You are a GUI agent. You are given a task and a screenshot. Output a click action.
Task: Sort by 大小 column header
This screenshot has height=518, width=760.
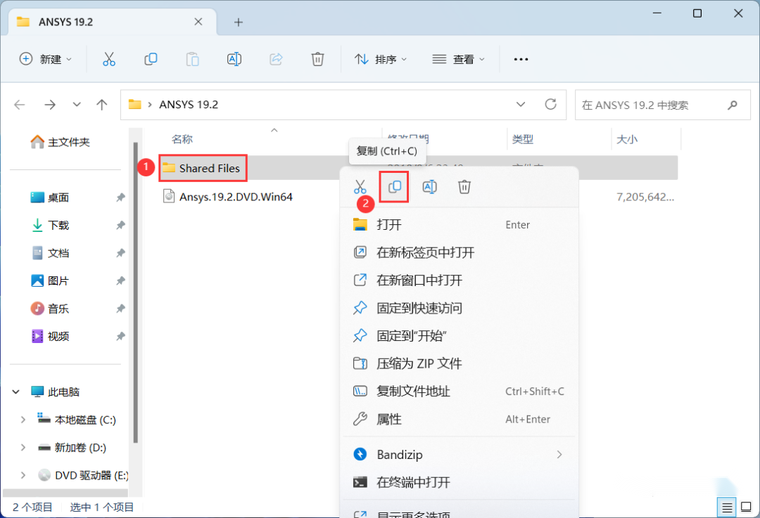[627, 140]
